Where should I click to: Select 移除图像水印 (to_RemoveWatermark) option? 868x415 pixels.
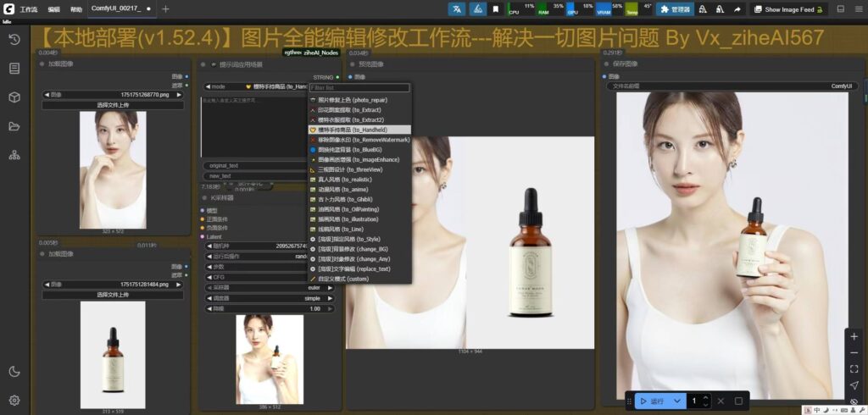click(x=359, y=140)
